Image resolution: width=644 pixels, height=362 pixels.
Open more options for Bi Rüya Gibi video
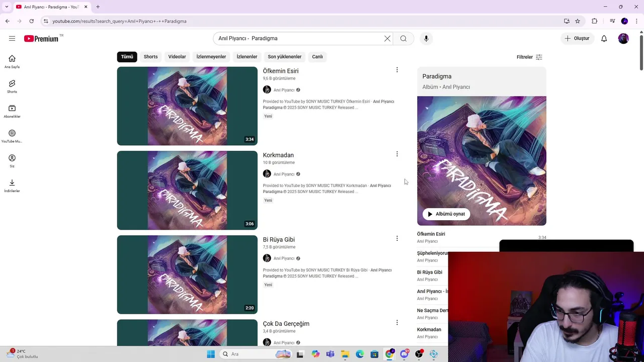point(397,238)
